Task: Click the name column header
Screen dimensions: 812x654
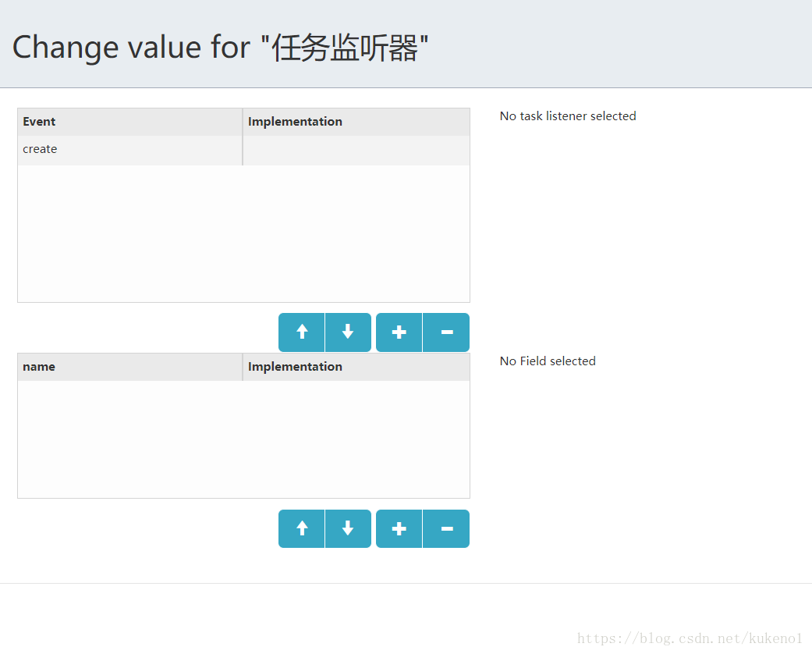Action: pyautogui.click(x=130, y=367)
